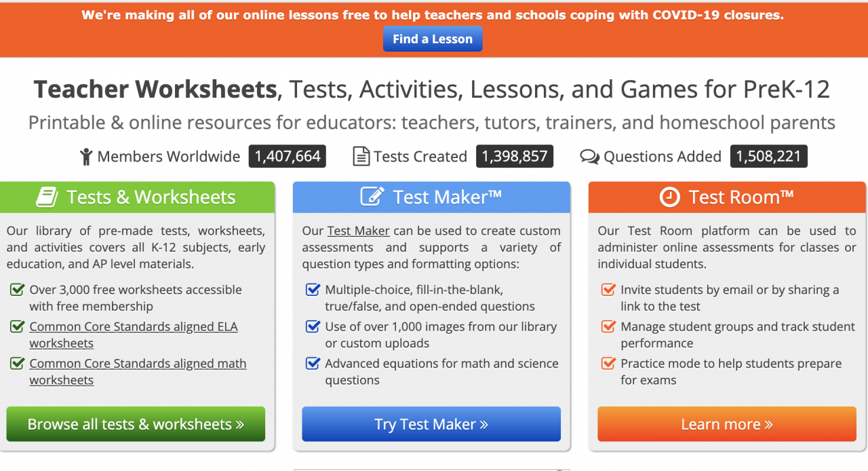Click the speech bubble icon by Questions Added
The height and width of the screenshot is (471, 868).
589,156
